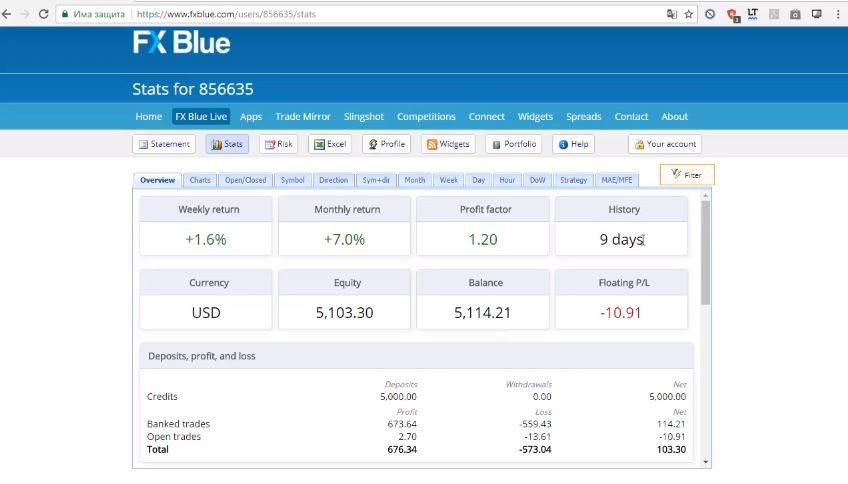Image resolution: width=848 pixels, height=484 pixels.
Task: Click the FX Blue logo
Action: point(181,43)
